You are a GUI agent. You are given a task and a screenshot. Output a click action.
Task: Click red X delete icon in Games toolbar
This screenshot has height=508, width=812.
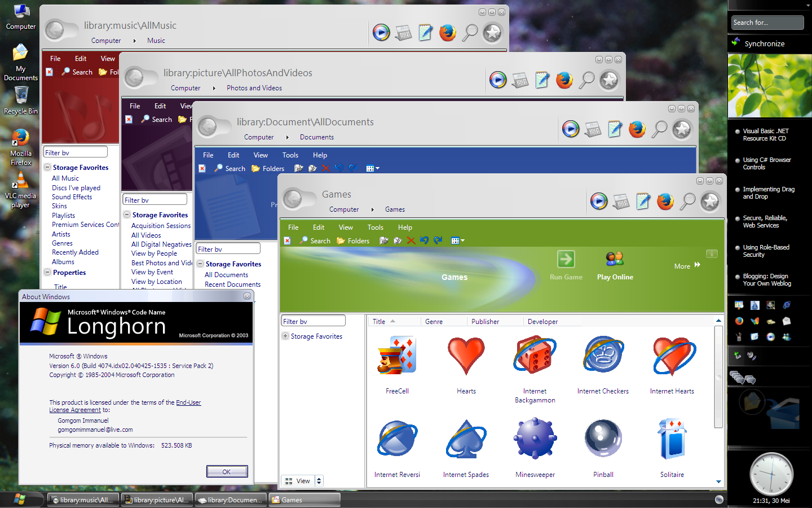pyautogui.click(x=411, y=240)
